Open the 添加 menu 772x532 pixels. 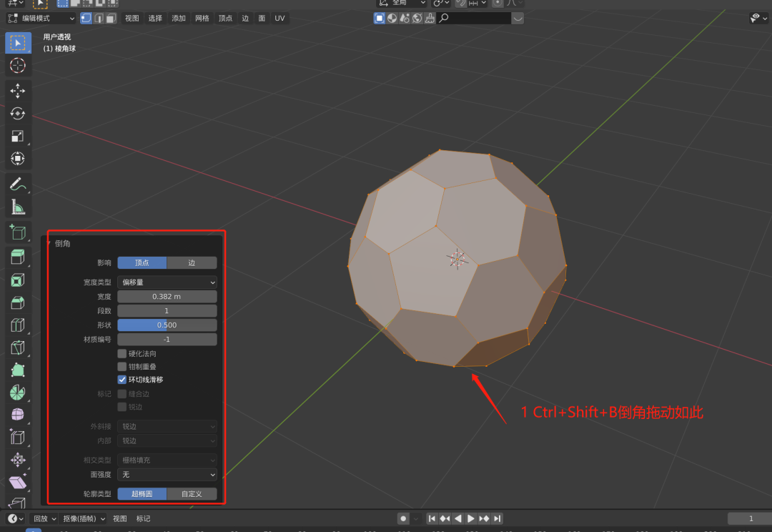(179, 18)
